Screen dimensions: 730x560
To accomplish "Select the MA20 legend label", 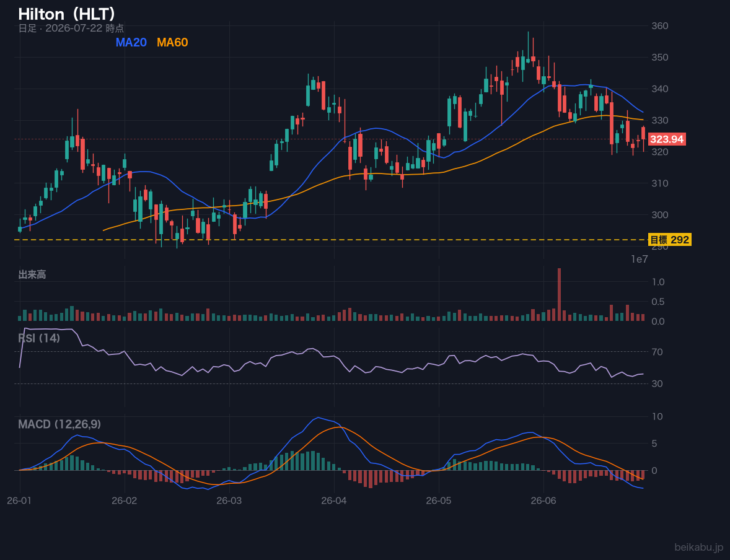I will 131,42.
